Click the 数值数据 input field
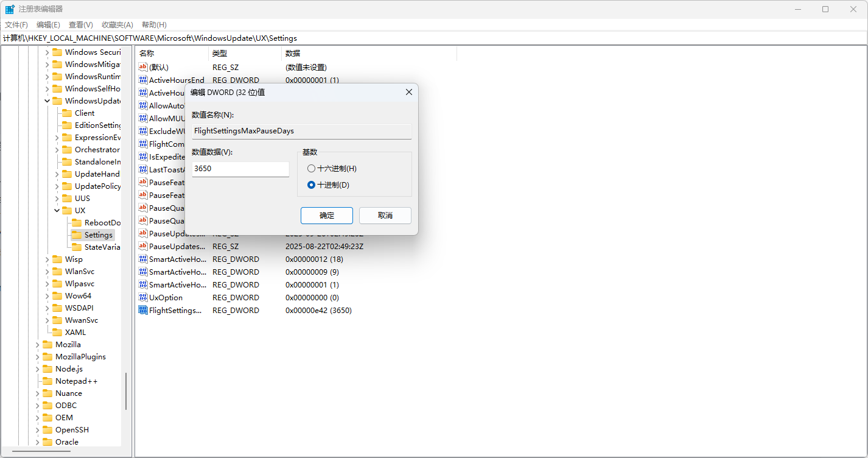The image size is (868, 458). coord(240,169)
